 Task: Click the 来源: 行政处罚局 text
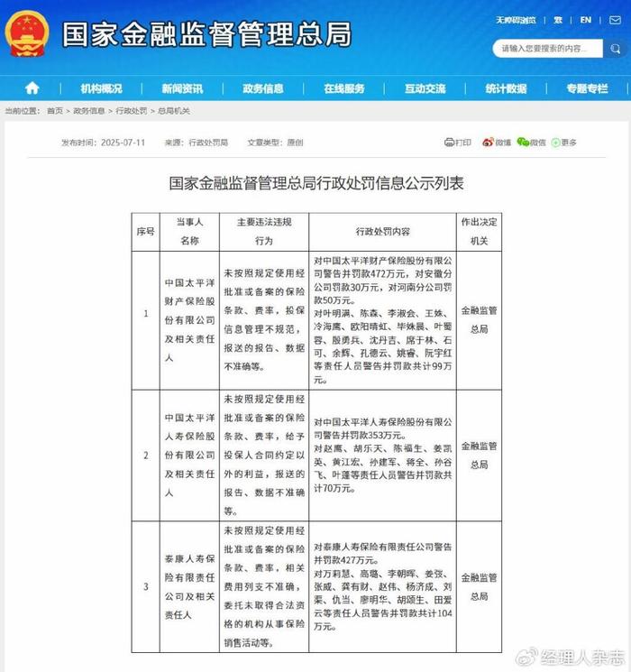[x=197, y=143]
